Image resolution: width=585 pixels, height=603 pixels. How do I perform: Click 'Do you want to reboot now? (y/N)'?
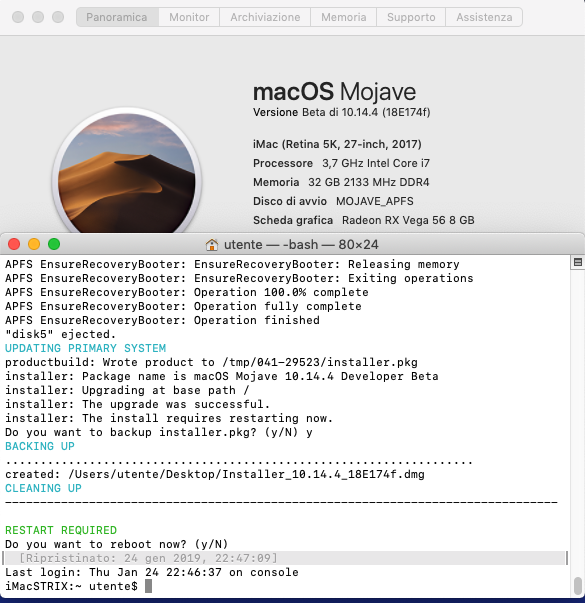(117, 545)
